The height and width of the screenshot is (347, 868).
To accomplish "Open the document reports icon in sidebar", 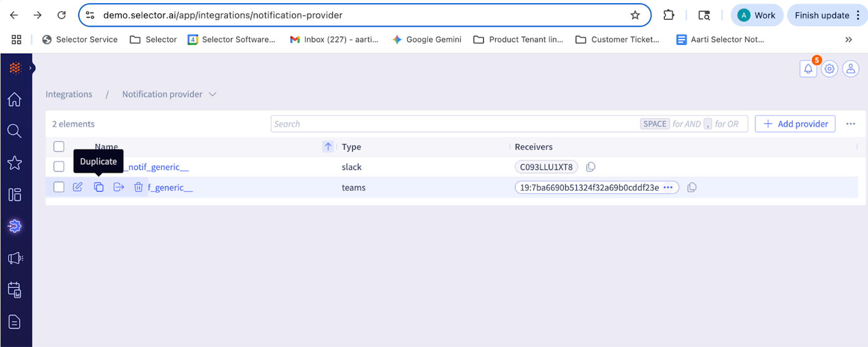I will tap(14, 322).
